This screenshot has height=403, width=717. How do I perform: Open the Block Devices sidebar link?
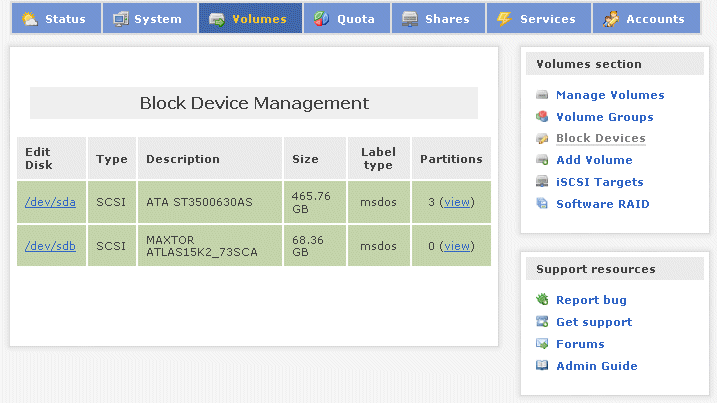600,138
